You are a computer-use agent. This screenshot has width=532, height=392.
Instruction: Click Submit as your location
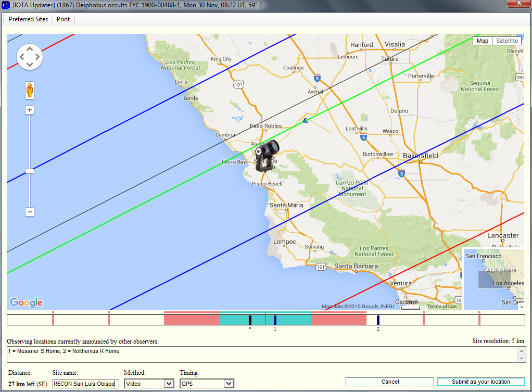coord(481,382)
